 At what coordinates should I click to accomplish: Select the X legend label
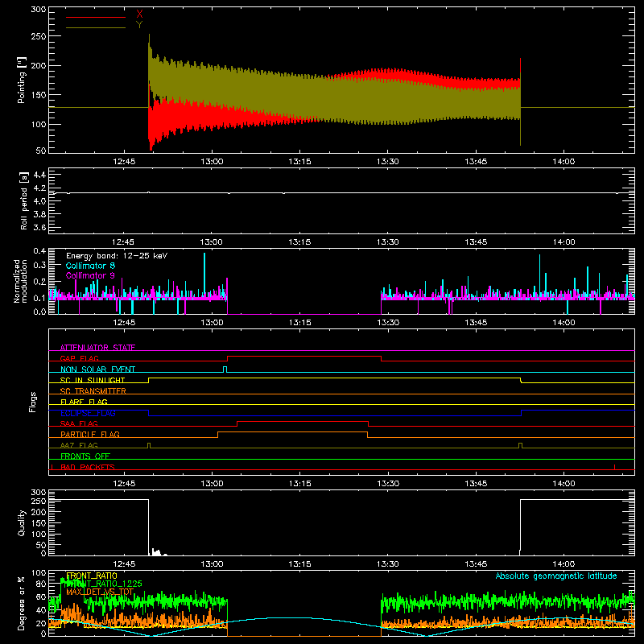[x=139, y=14]
